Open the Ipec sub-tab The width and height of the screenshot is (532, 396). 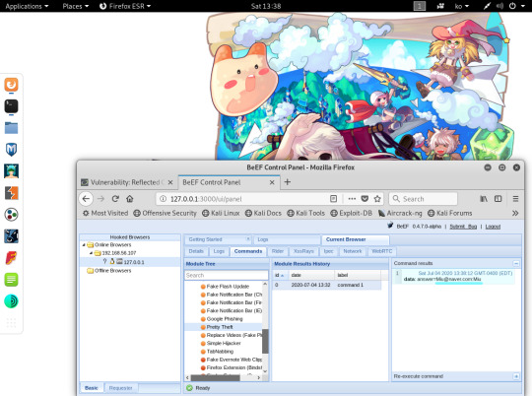pos(328,251)
